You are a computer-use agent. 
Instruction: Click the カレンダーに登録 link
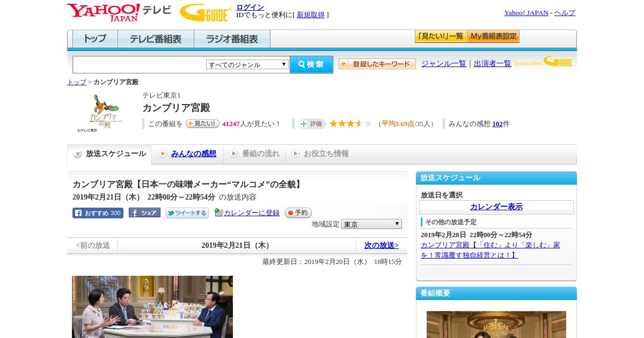[252, 213]
